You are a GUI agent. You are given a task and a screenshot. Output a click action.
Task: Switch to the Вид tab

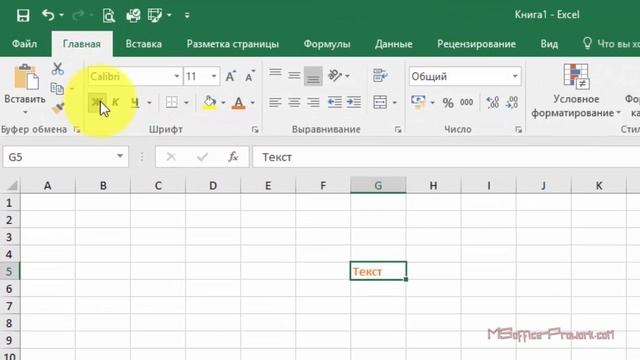click(549, 44)
